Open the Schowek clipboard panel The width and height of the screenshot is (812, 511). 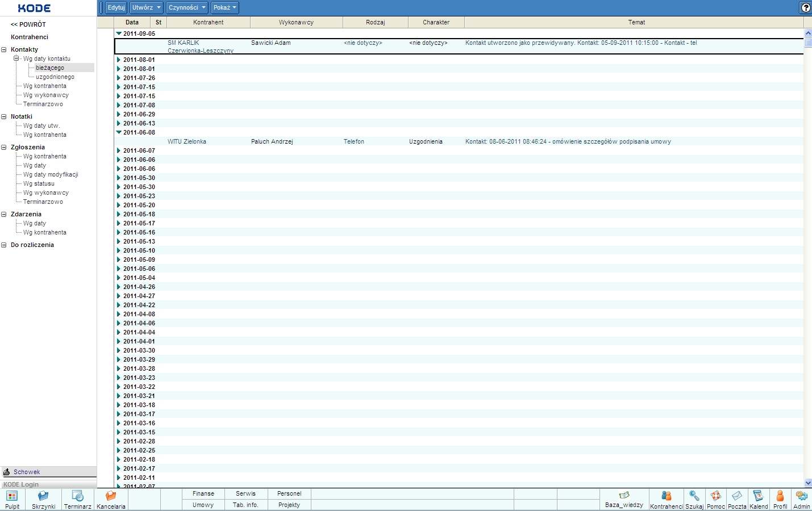[x=48, y=472]
